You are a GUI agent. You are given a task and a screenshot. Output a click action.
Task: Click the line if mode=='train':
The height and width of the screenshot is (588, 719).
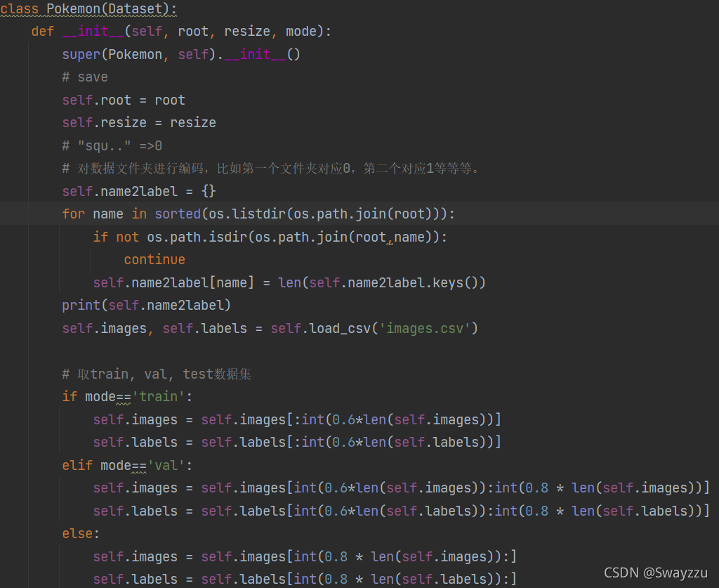click(x=128, y=396)
